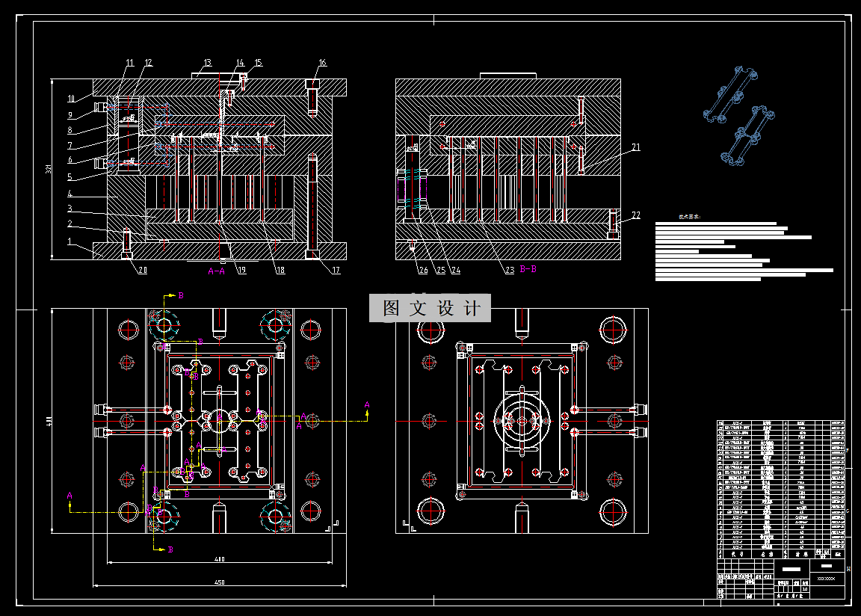The width and height of the screenshot is (861, 616).
Task: Click part callout number 22
Action: click(636, 215)
